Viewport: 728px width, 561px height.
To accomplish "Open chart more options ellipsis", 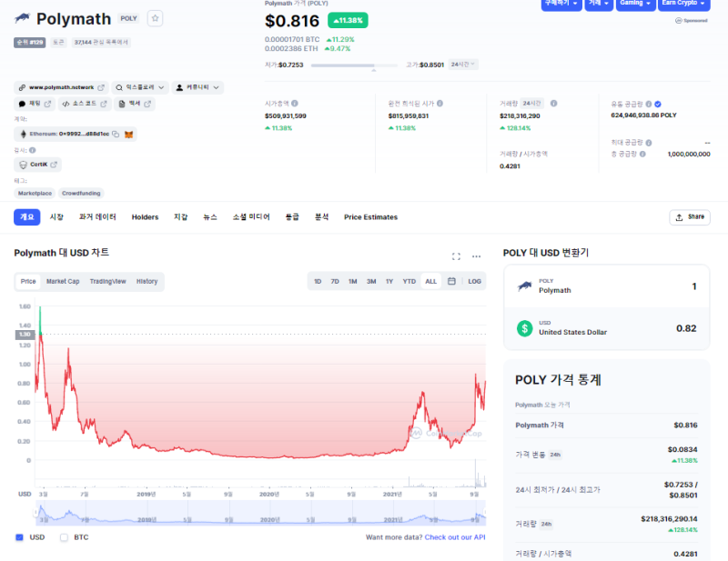I will [476, 256].
